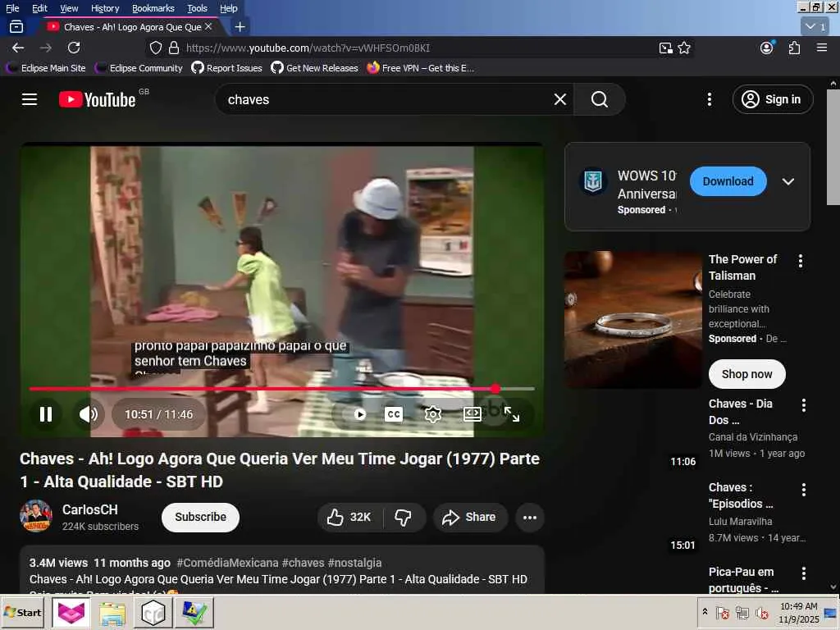This screenshot has width=840, height=630.
Task: Open the list all tabs dropdown
Action: [x=815, y=26]
